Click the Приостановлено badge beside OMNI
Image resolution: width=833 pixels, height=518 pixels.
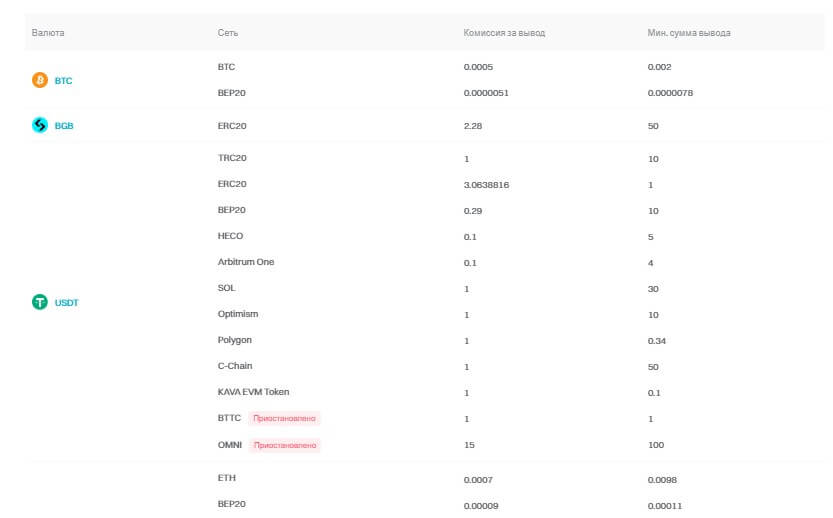285,444
